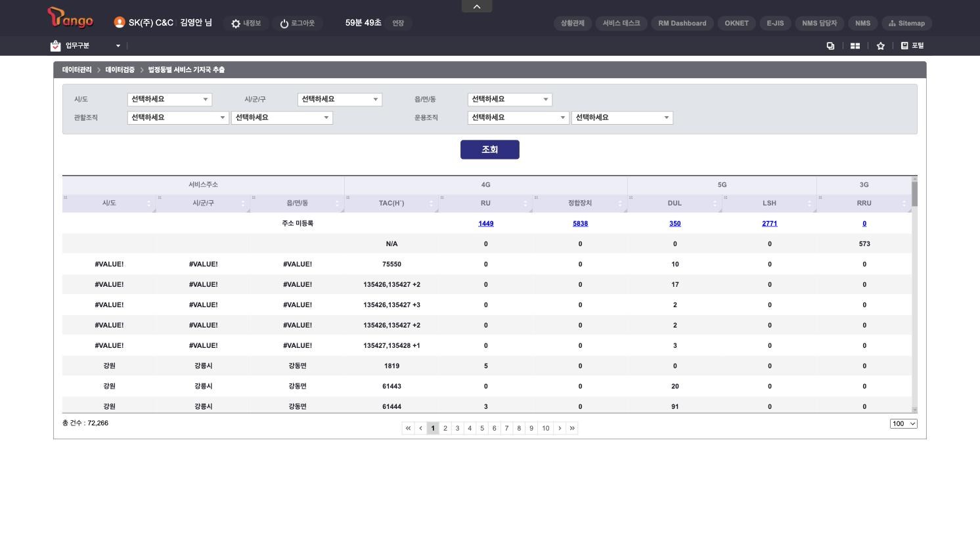Go to the next page of results
980x533 pixels.
(x=560, y=428)
